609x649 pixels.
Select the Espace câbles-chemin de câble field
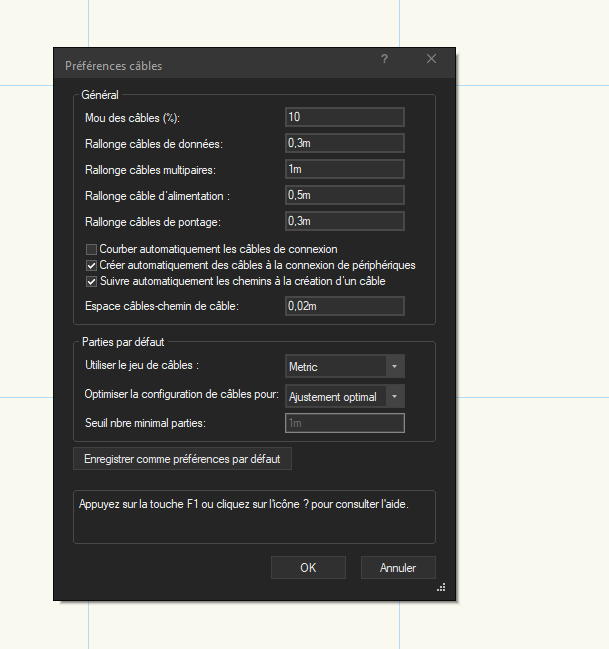pos(344,306)
